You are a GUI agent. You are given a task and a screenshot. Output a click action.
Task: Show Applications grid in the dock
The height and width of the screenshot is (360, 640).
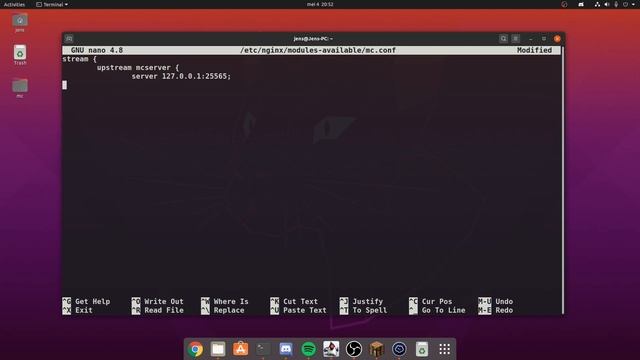444,349
